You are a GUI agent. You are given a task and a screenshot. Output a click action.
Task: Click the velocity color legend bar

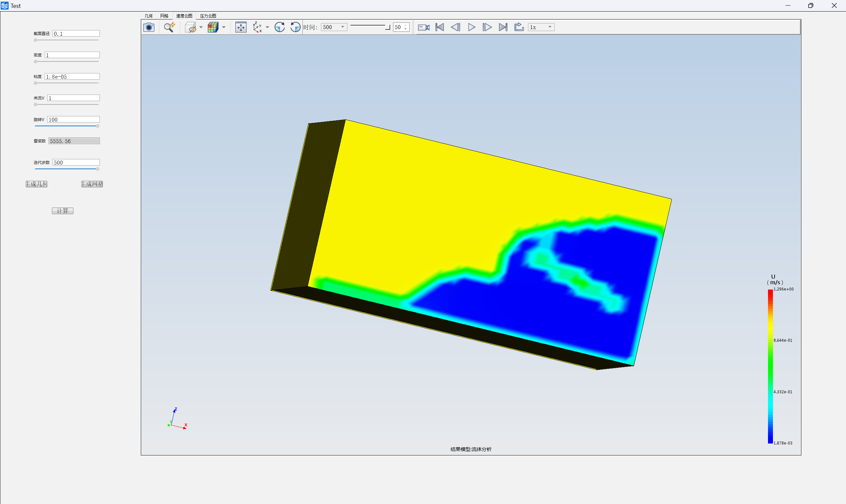[770, 367]
